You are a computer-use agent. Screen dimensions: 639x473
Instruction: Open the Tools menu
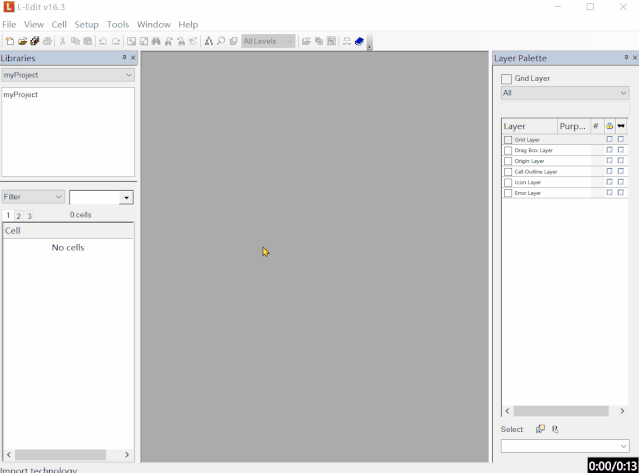tap(118, 24)
